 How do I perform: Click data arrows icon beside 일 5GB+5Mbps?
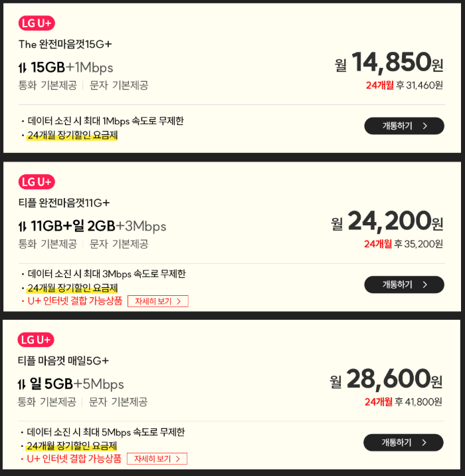[x=21, y=384]
